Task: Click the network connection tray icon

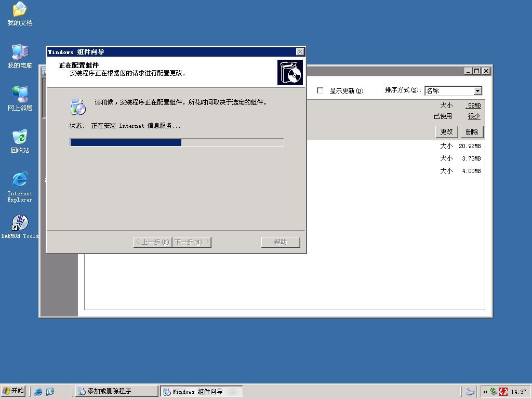Action: pyautogui.click(x=494, y=392)
